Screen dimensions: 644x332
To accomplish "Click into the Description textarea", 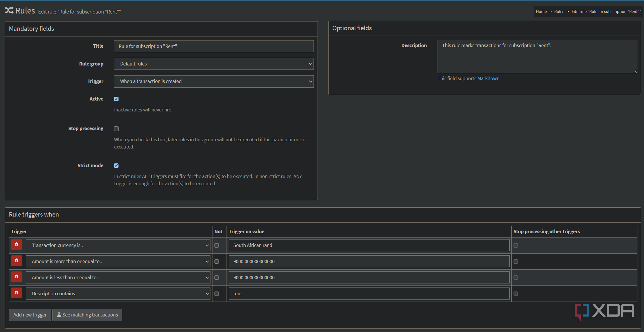I will pyautogui.click(x=537, y=56).
